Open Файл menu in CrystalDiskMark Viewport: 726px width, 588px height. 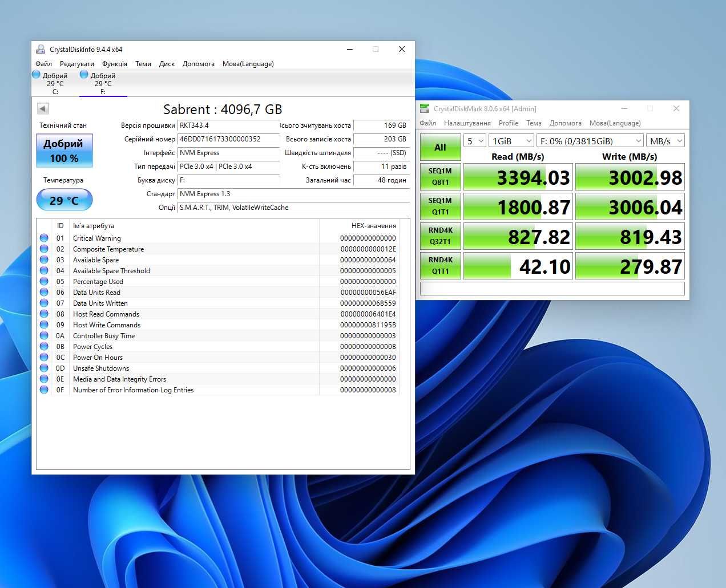428,123
